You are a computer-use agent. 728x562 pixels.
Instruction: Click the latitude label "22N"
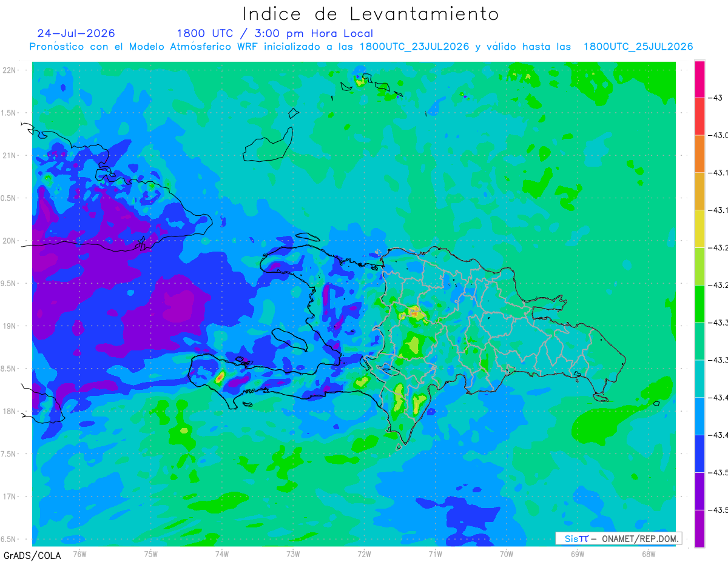click(x=10, y=70)
